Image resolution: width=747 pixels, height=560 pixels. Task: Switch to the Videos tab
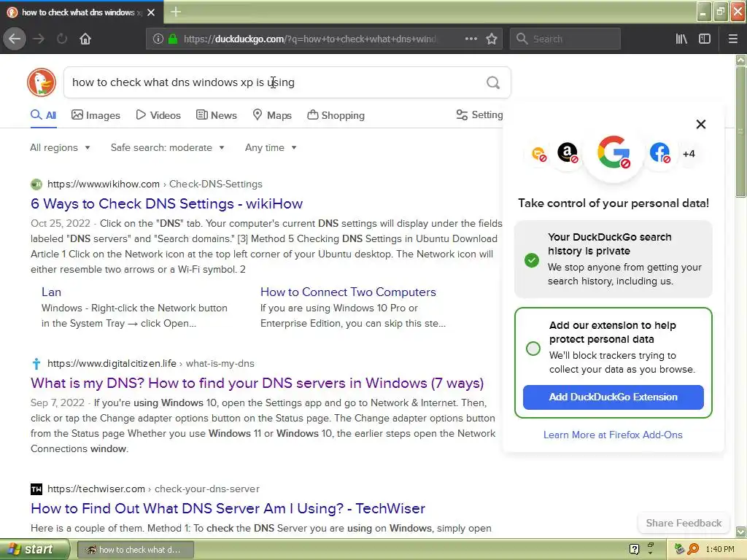point(158,115)
